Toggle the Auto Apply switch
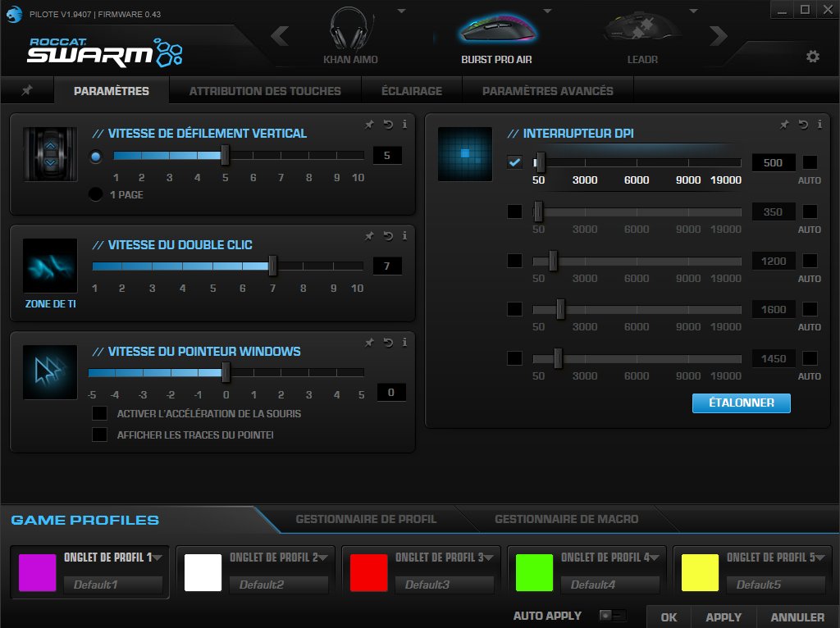Image resolution: width=840 pixels, height=628 pixels. pyautogui.click(x=612, y=616)
